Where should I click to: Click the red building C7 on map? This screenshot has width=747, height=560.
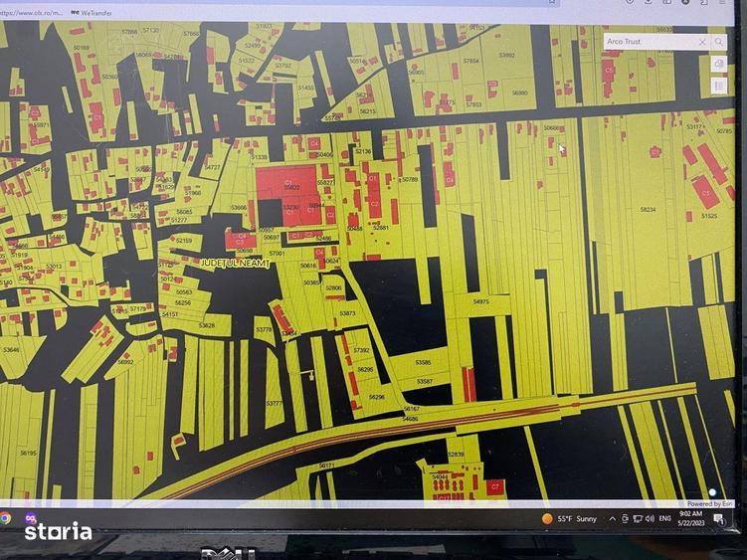point(494,486)
